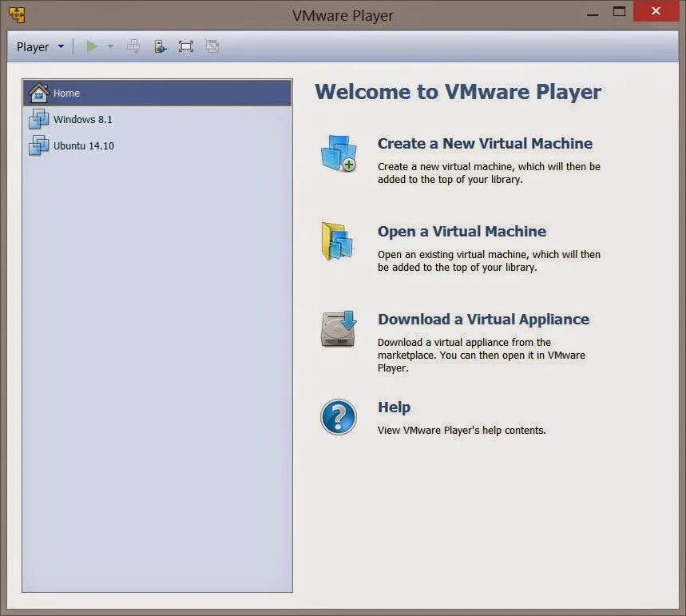Open the Help link
The width and height of the screenshot is (686, 616).
pyautogui.click(x=395, y=407)
